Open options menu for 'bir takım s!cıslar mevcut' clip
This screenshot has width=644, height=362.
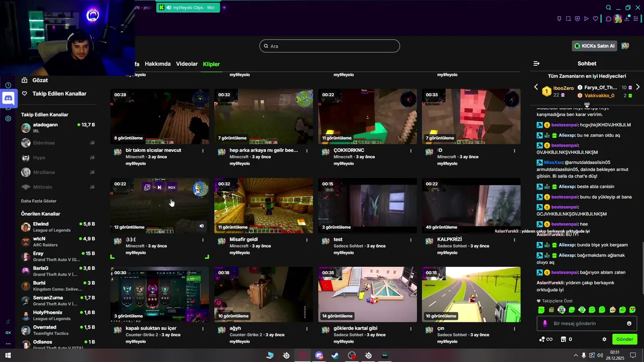click(203, 150)
